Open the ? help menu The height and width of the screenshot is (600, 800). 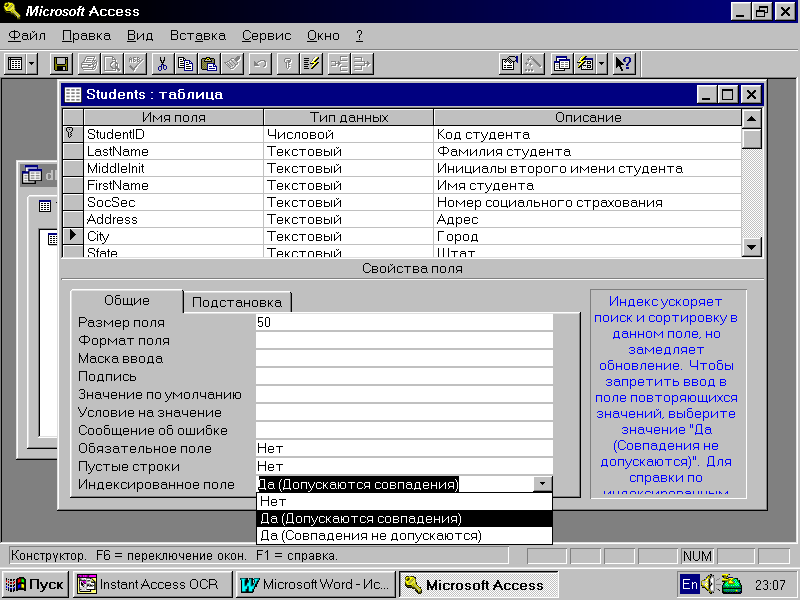tap(359, 36)
